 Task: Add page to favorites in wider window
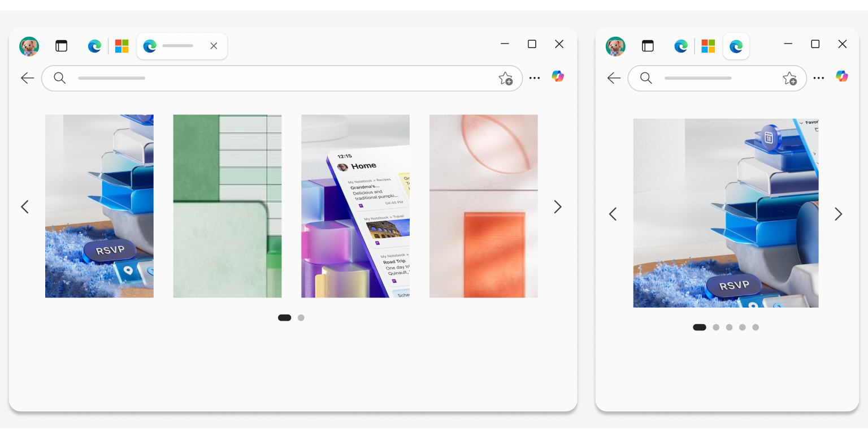point(505,79)
